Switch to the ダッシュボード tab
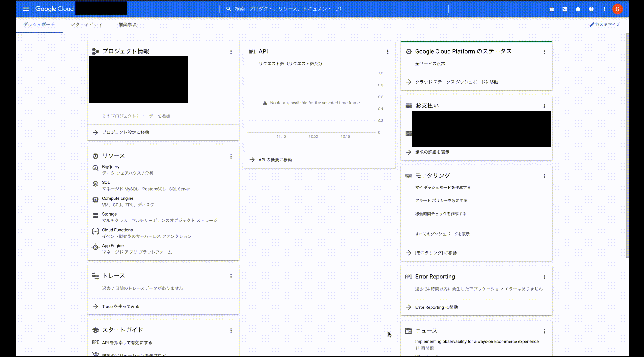The height and width of the screenshot is (357, 644). click(39, 25)
